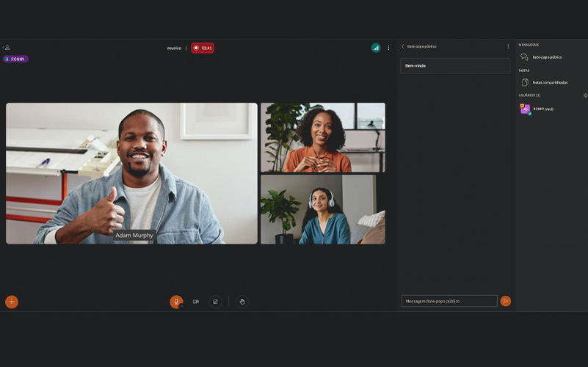Open Bate-papo público in messages list

coord(546,57)
